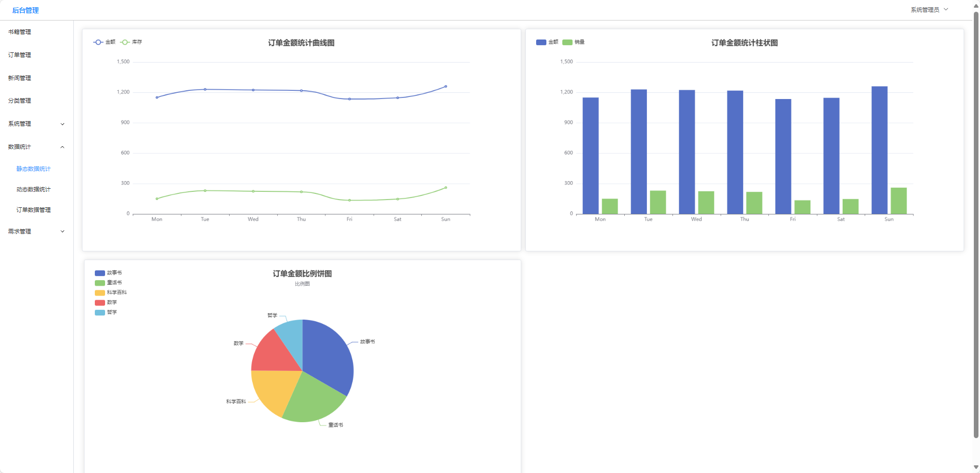Toggle 金额 series in the bar chart legend
980x473 pixels.
click(x=547, y=42)
